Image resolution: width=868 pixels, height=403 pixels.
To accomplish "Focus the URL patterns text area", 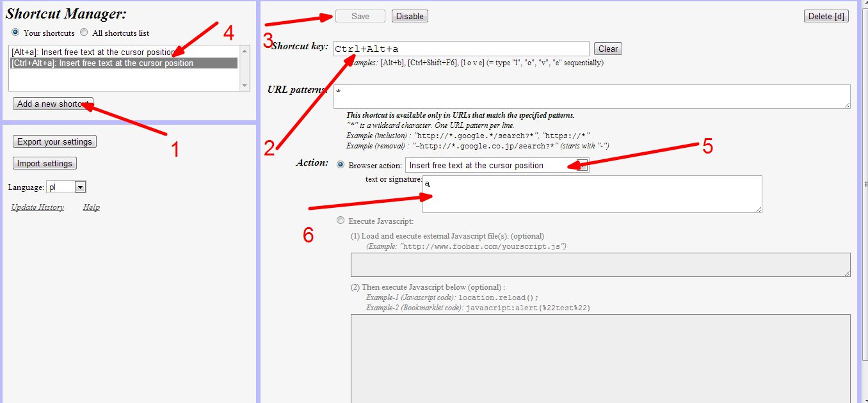I will (591, 97).
